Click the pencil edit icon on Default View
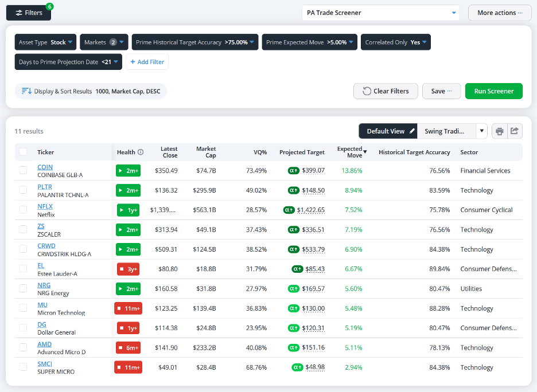This screenshot has height=392, width=537. [x=412, y=131]
